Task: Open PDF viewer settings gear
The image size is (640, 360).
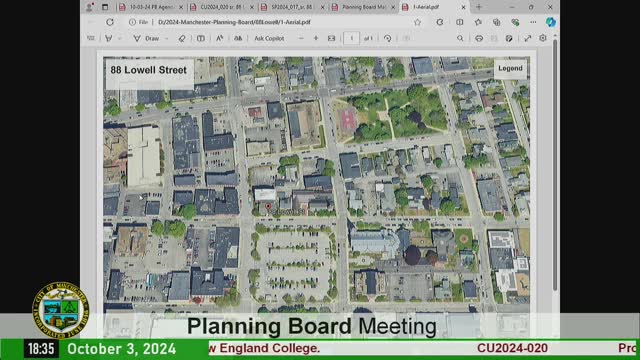Action: (x=543, y=38)
